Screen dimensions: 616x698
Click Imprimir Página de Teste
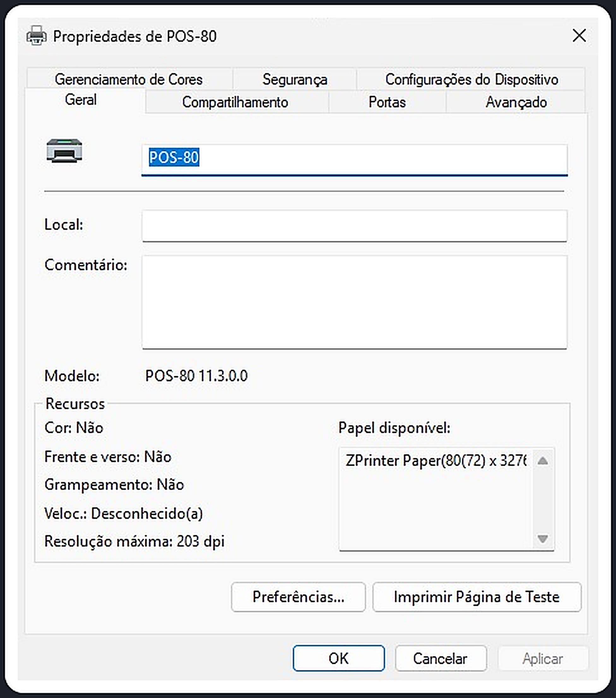[x=477, y=597]
